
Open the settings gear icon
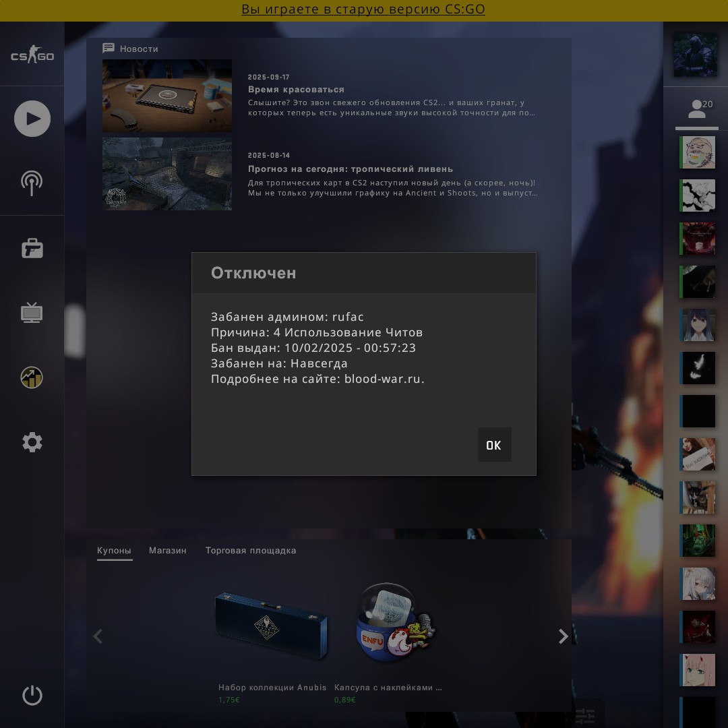click(32, 442)
